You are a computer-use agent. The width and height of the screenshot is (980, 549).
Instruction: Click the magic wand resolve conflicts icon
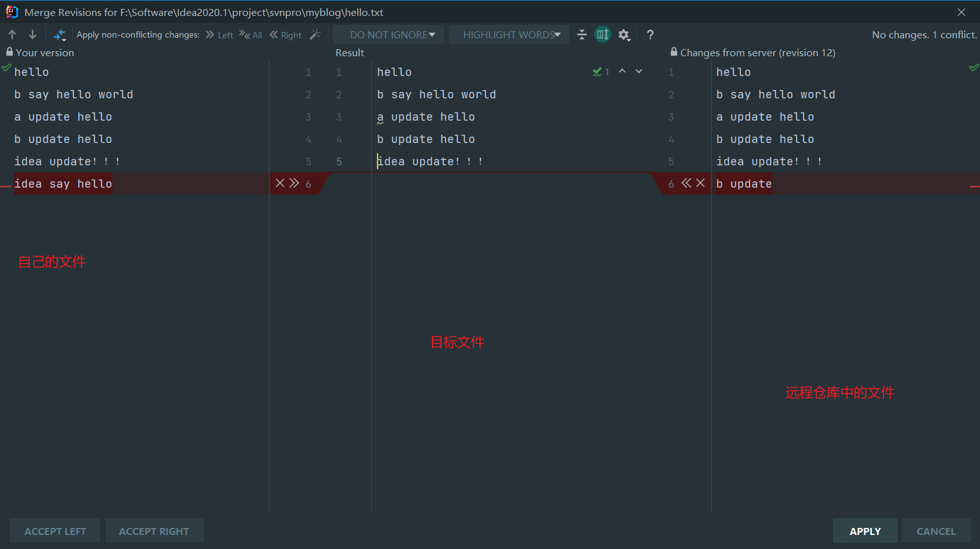coord(315,34)
